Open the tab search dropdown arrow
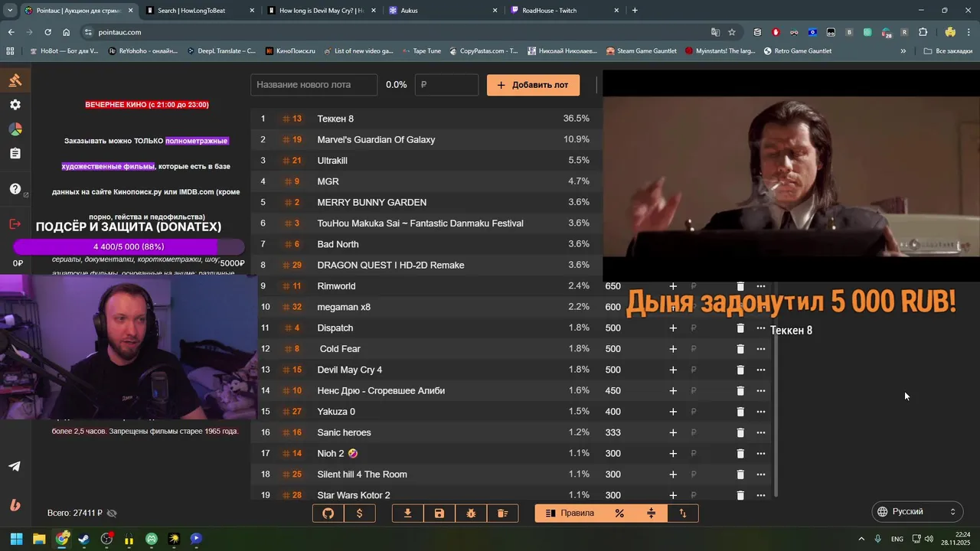The height and width of the screenshot is (551, 980). click(x=10, y=11)
